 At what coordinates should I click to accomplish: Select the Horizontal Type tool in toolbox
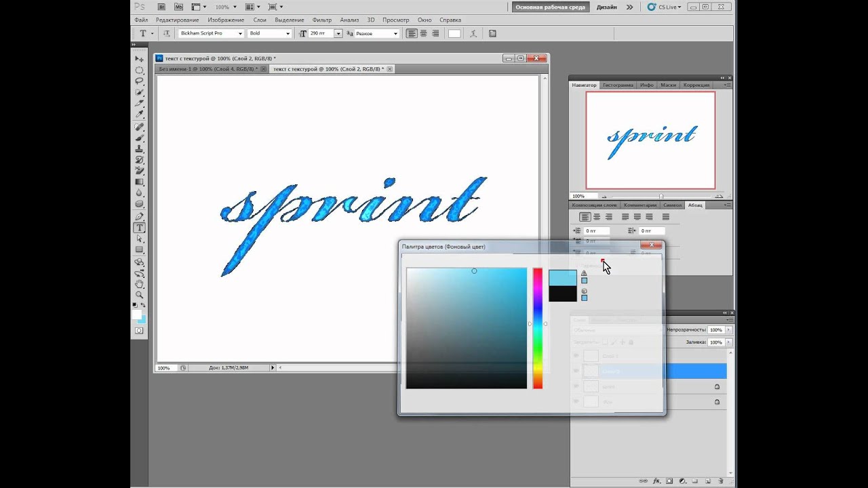(139, 228)
